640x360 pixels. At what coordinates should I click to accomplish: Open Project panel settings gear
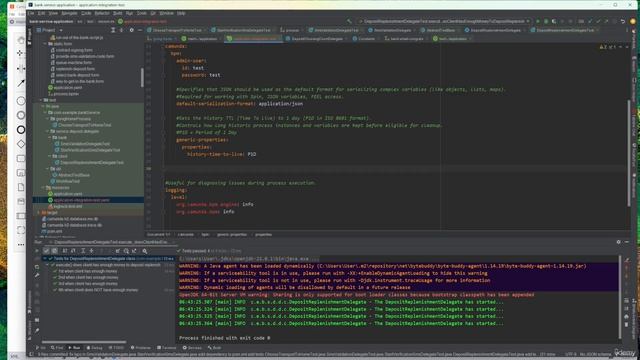(131, 30)
